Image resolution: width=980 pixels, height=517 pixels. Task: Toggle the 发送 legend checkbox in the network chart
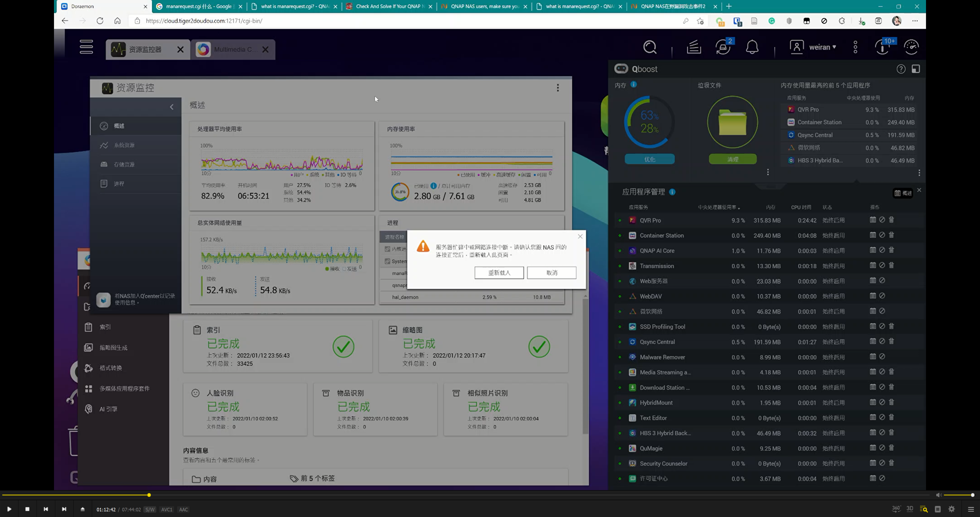(x=344, y=269)
